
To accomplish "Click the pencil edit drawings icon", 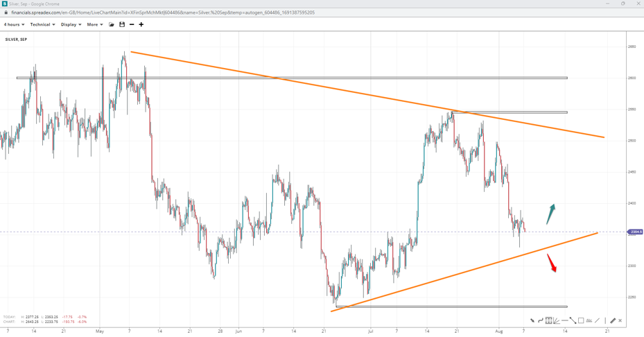I will (x=613, y=320).
